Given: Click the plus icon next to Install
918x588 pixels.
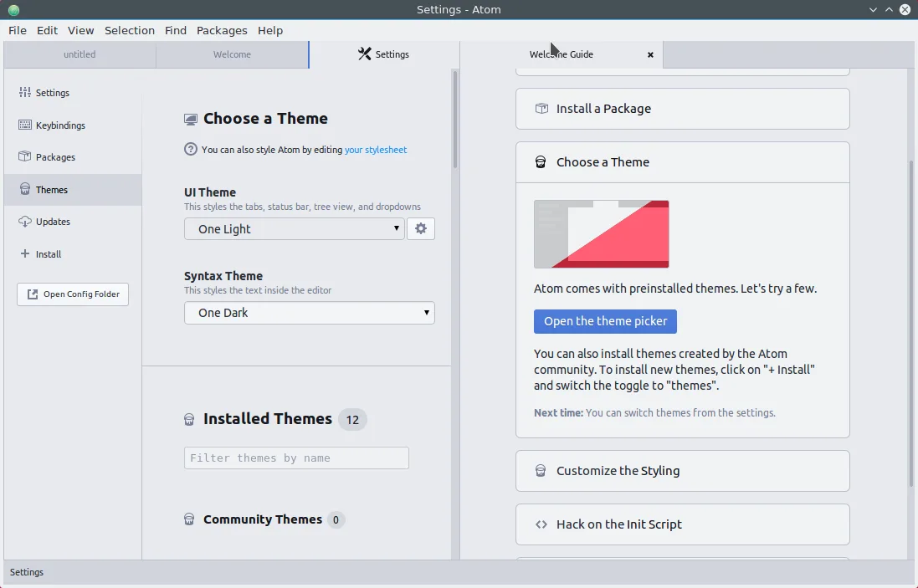Looking at the screenshot, I should [x=24, y=253].
